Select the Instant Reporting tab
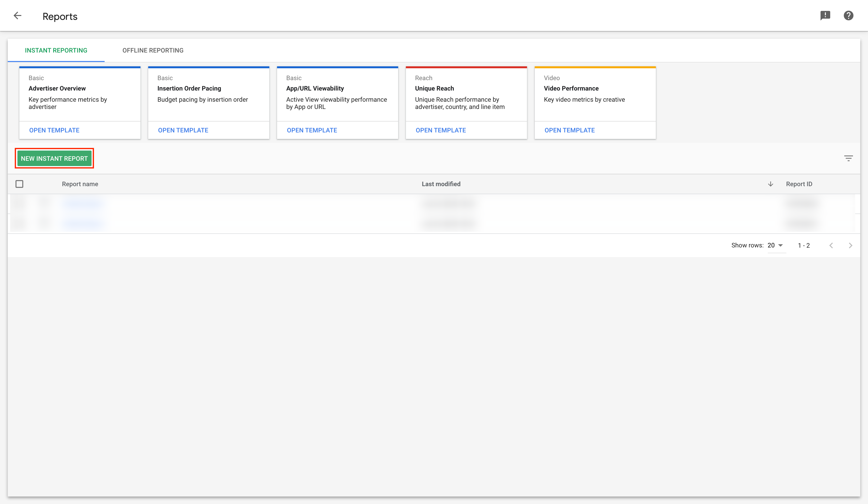Screen dimensions: 868x504 56,50
